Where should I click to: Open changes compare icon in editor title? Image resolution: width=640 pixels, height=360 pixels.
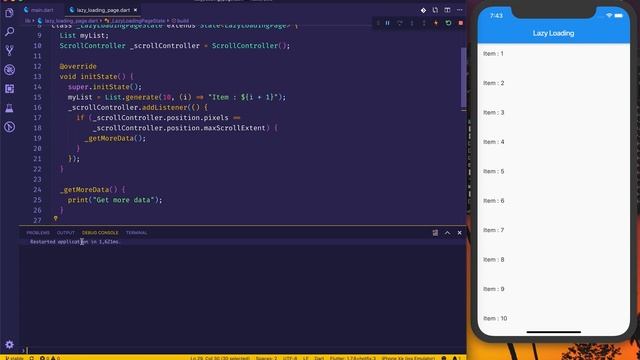[x=435, y=10]
